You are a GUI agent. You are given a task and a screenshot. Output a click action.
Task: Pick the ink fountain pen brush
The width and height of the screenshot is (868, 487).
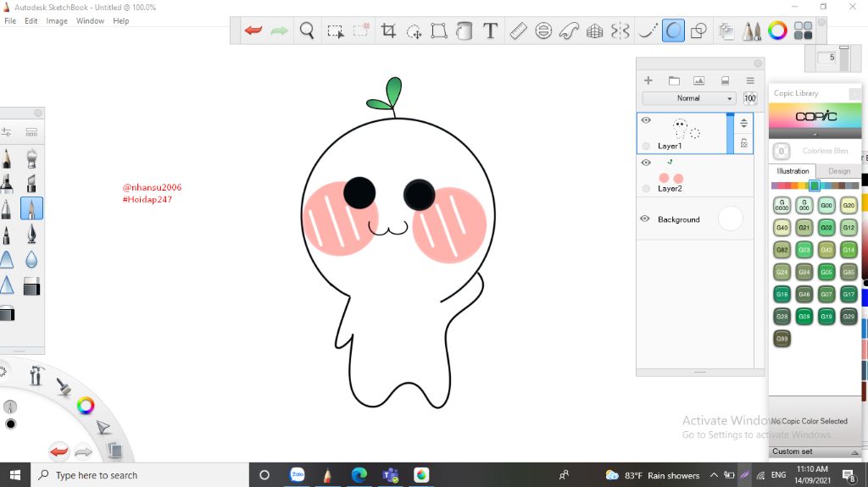(31, 235)
